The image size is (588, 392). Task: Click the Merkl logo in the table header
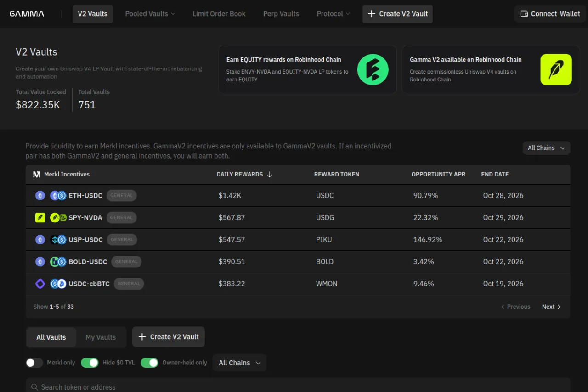click(37, 175)
